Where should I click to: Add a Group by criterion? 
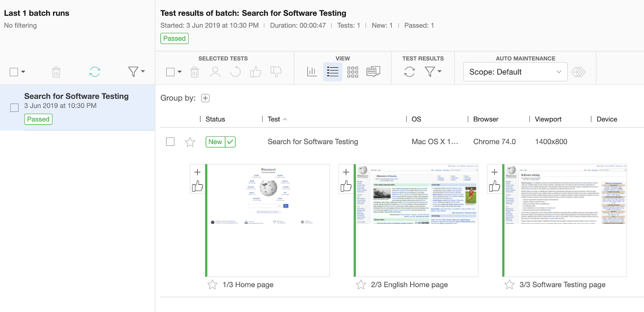click(205, 98)
